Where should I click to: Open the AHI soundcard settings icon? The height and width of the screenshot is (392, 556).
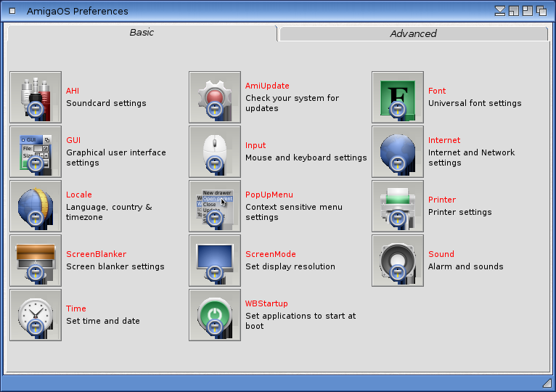point(36,97)
